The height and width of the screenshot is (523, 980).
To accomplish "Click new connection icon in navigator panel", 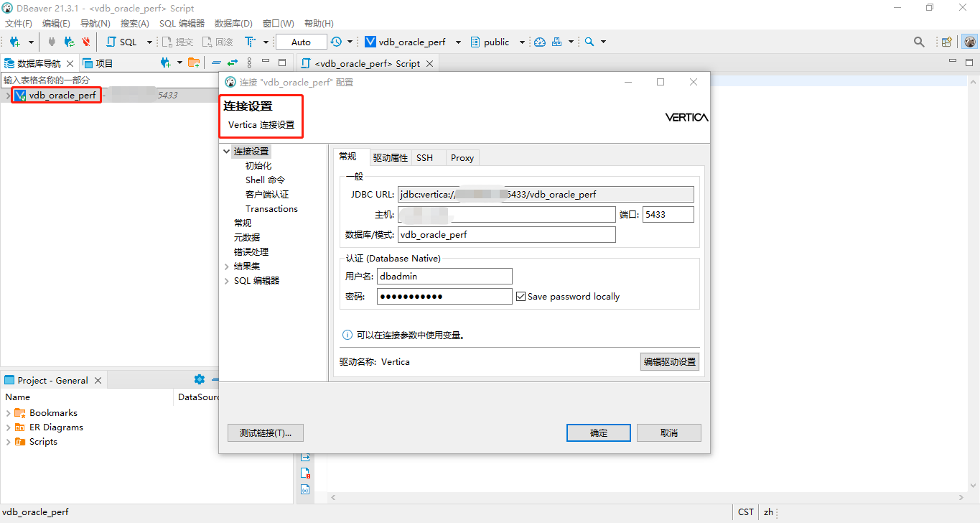I will pos(166,63).
